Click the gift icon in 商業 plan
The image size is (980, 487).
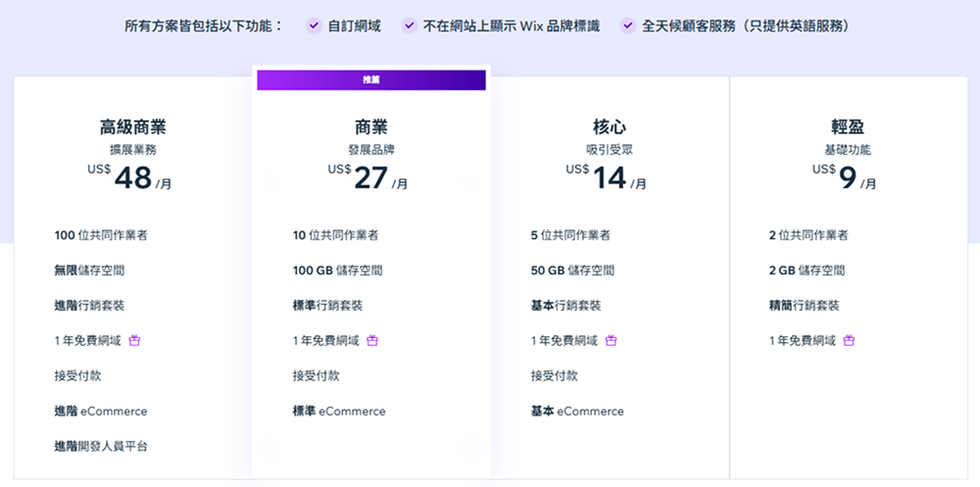pos(372,341)
